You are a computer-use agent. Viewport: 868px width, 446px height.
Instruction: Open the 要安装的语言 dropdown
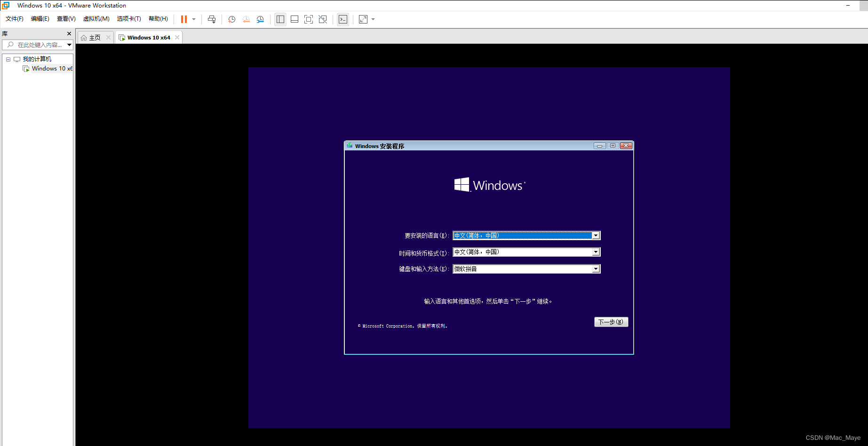coord(526,235)
